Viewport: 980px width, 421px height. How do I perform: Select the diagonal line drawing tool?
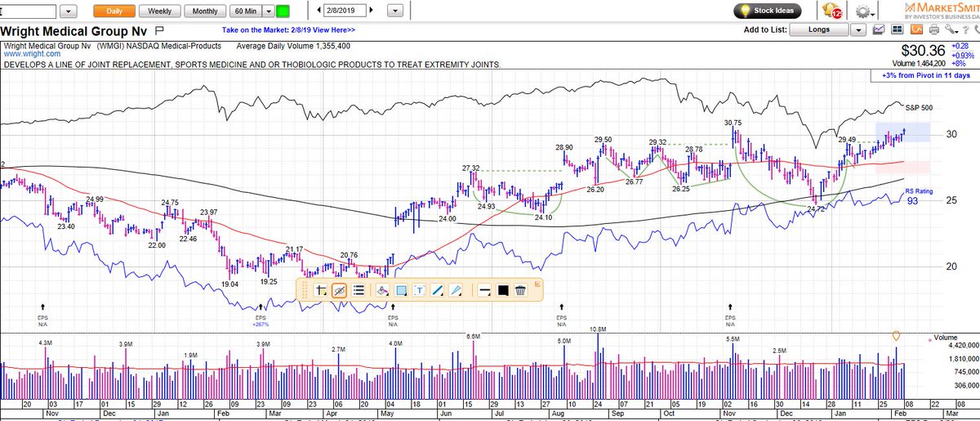click(438, 289)
